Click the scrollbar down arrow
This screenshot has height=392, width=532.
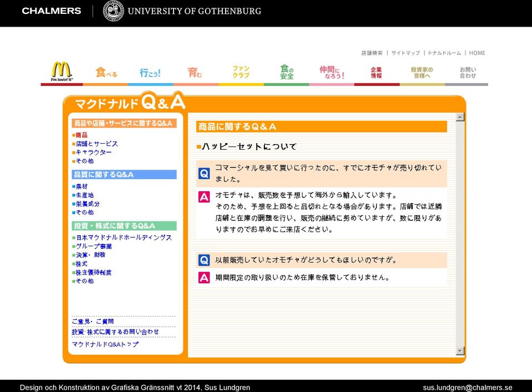460,350
